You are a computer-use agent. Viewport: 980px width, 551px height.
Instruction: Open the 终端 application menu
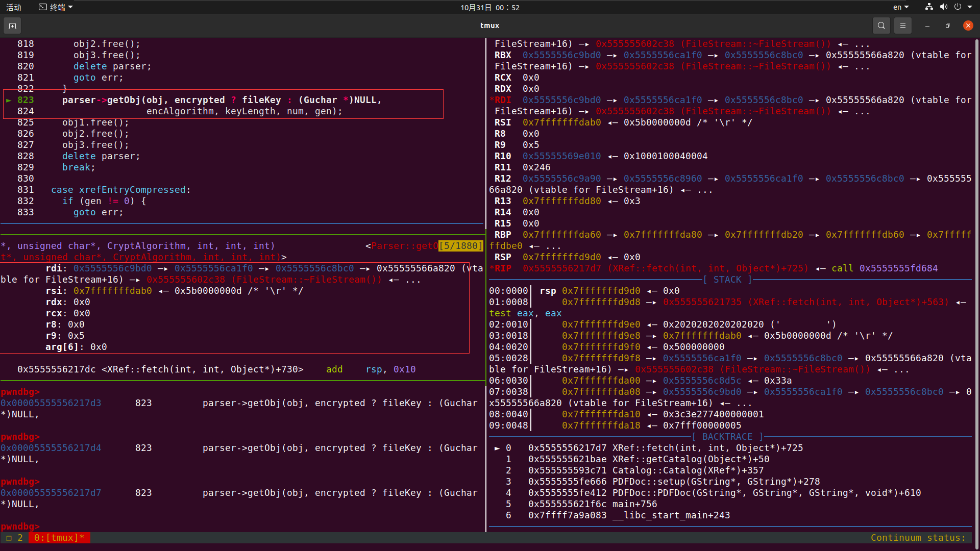56,7
